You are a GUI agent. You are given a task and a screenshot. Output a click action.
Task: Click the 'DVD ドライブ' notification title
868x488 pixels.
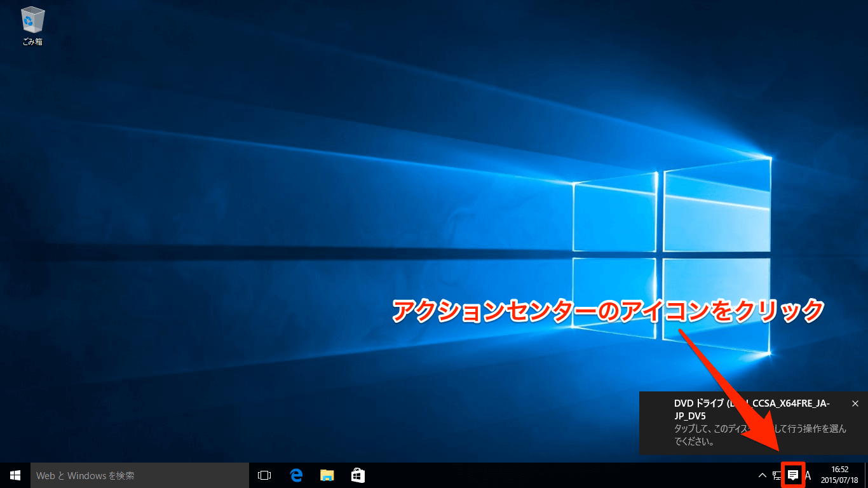[x=752, y=409]
